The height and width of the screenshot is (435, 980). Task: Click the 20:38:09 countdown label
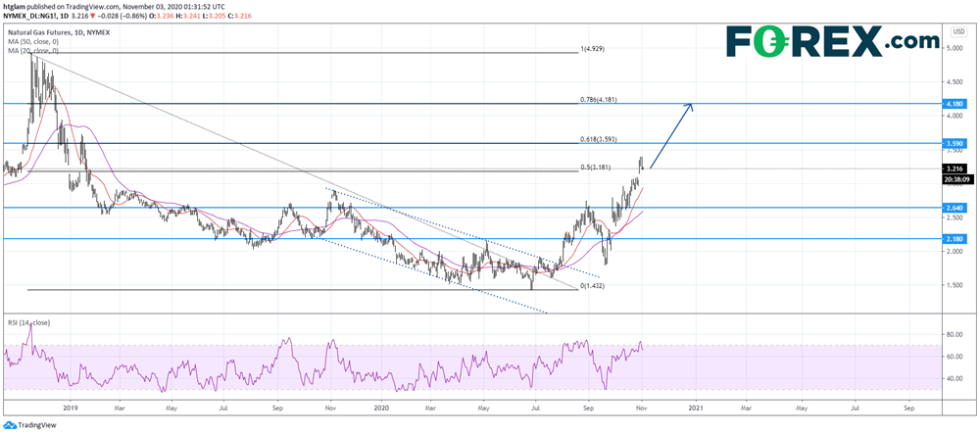point(956,178)
